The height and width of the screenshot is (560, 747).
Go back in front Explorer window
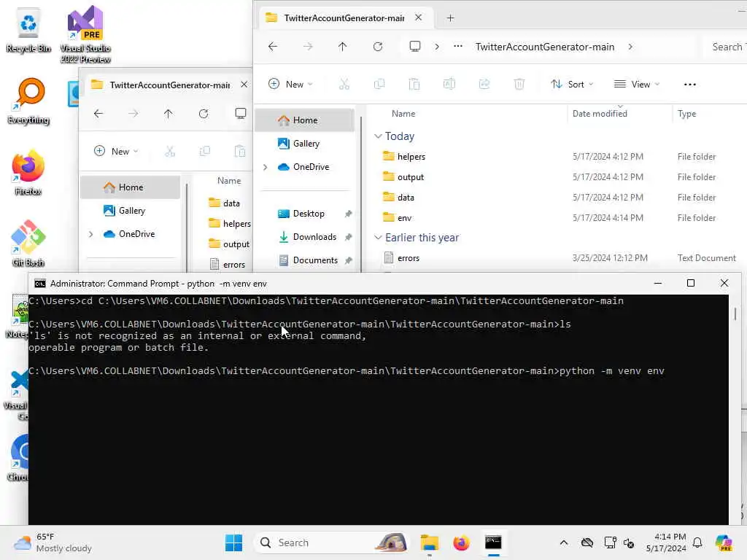tap(273, 47)
